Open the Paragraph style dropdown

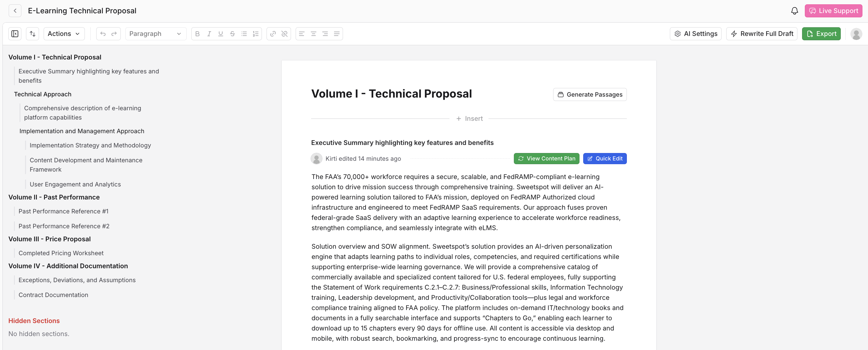click(155, 34)
